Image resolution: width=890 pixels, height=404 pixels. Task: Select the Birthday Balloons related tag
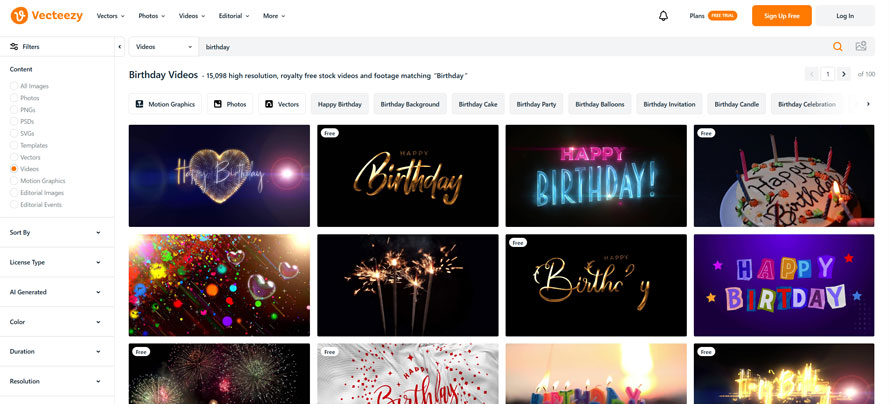599,104
